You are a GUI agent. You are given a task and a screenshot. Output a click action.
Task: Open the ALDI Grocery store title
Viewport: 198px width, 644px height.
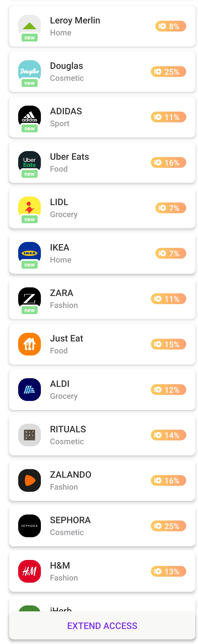pos(60,384)
